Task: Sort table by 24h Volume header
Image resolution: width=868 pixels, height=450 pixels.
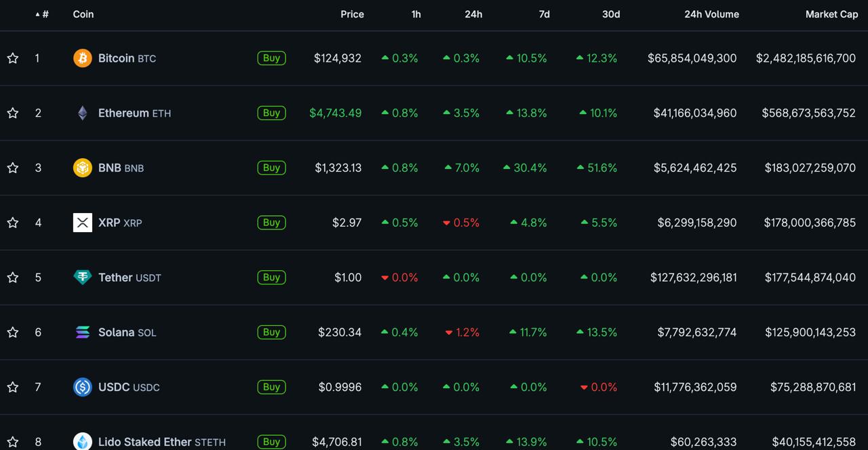Action: point(711,14)
